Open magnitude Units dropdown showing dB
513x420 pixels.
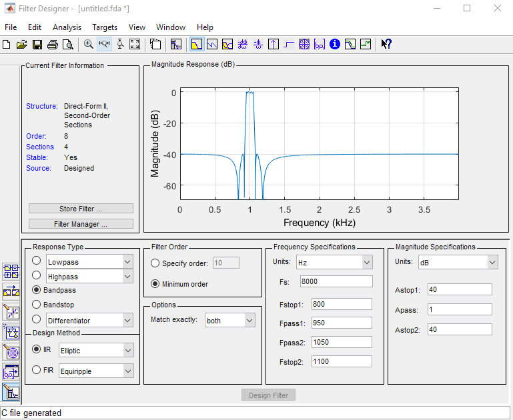point(458,263)
